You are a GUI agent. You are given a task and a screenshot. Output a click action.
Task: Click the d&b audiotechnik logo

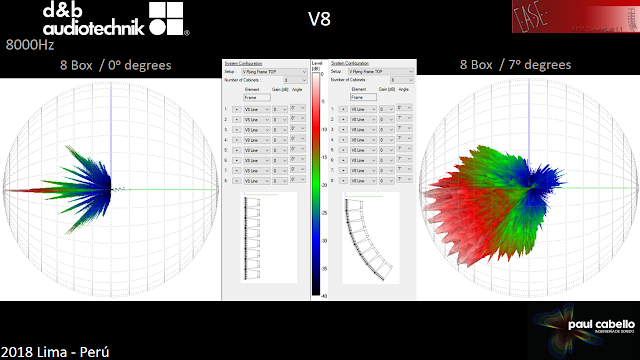(116, 19)
